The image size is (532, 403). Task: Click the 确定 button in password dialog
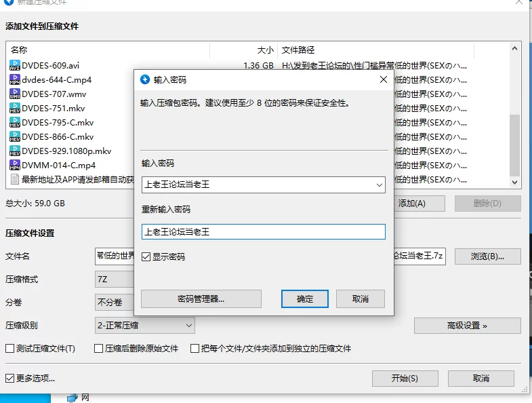point(305,299)
